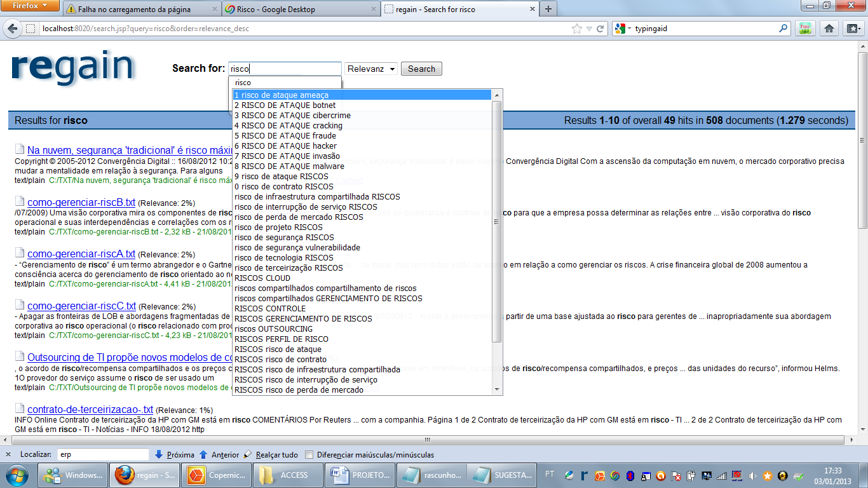Click the orange star tray icon
The height and width of the screenshot is (488, 868).
(768, 475)
